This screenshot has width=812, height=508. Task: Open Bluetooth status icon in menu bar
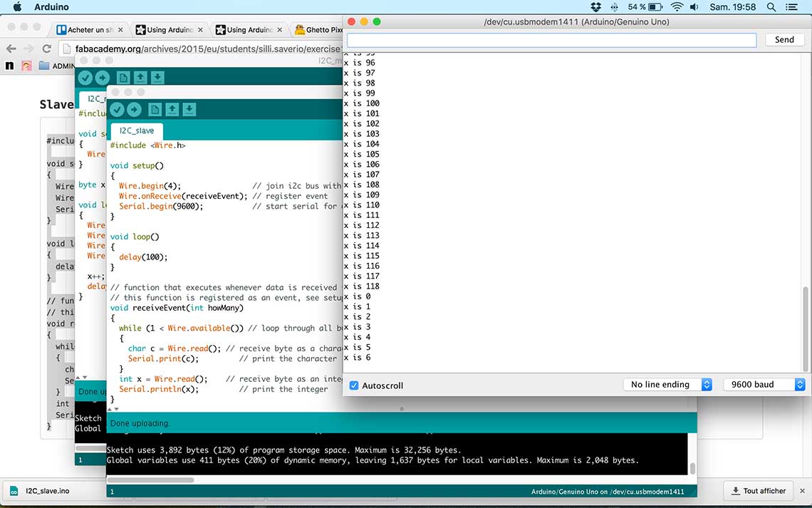614,6
